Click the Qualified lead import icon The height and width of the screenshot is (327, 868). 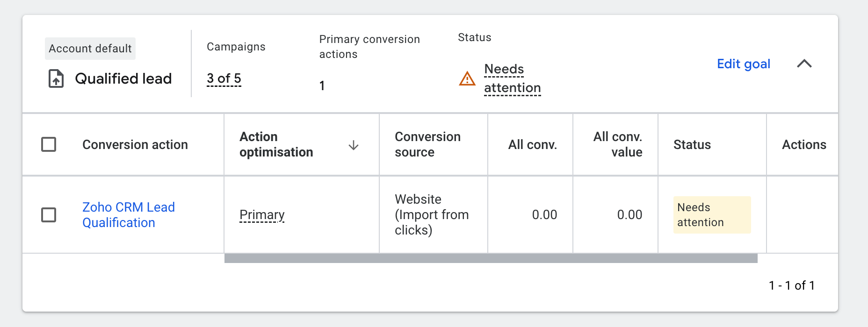[56, 78]
